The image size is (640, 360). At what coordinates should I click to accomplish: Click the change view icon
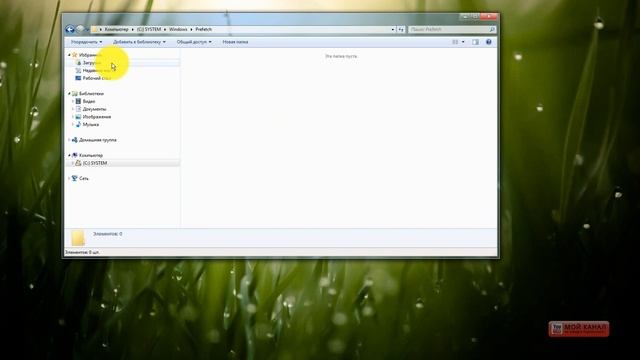(455, 42)
